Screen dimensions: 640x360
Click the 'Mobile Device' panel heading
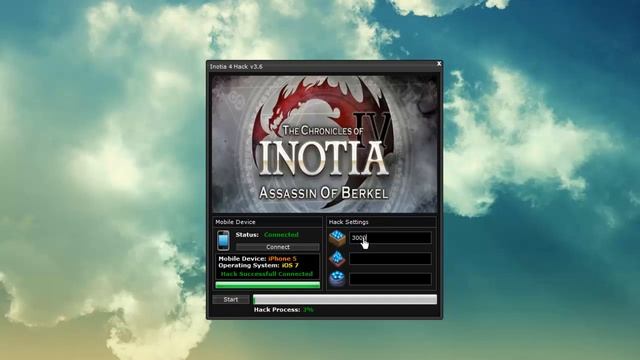point(235,222)
